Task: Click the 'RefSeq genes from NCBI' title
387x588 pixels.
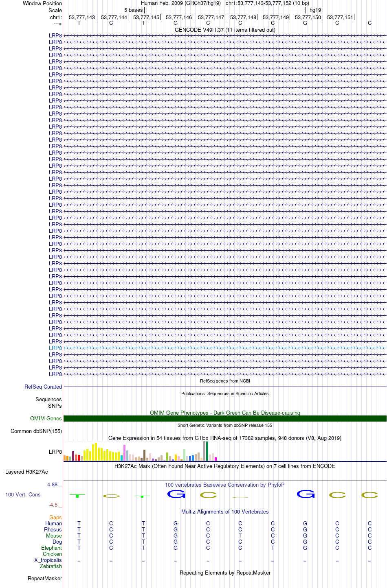Action: [x=225, y=381]
